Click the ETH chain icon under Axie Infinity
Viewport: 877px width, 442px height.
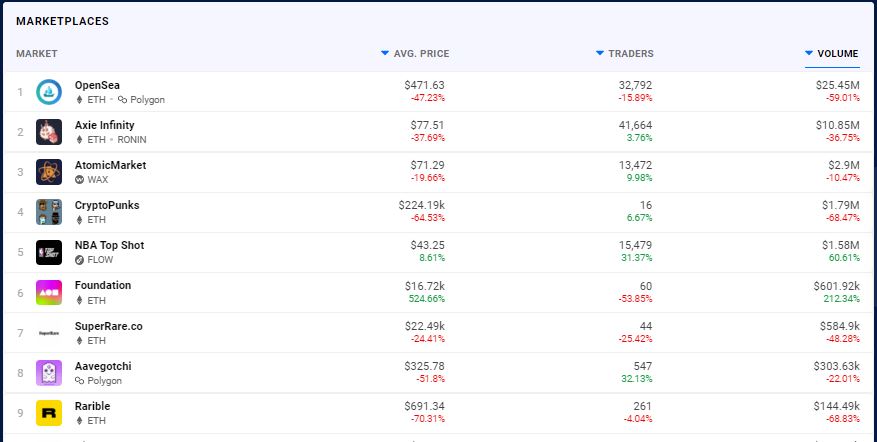pyautogui.click(x=79, y=139)
